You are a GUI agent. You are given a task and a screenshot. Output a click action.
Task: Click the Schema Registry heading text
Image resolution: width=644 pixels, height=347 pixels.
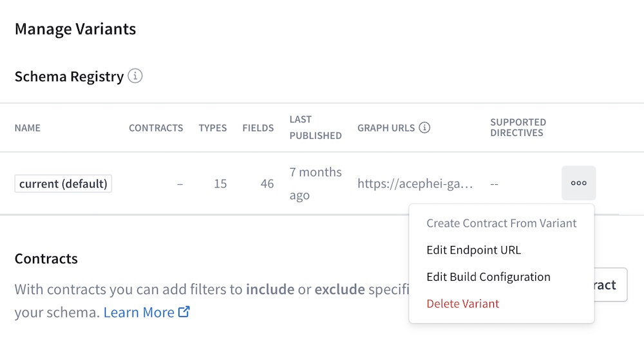pos(69,77)
